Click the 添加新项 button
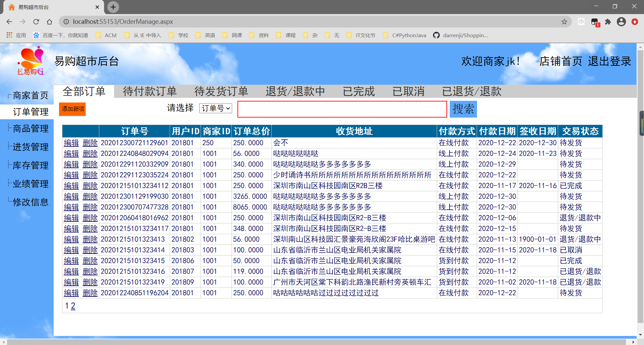This screenshot has width=644, height=345. 72,109
